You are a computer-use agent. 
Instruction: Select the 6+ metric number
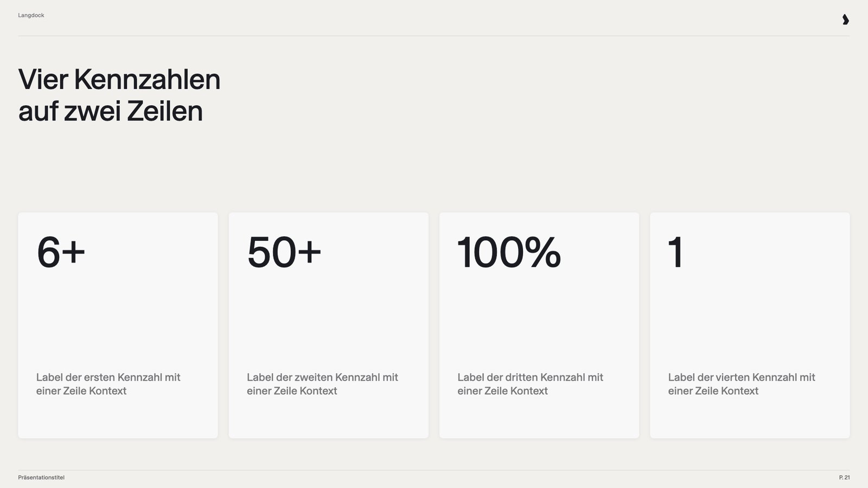coord(61,252)
